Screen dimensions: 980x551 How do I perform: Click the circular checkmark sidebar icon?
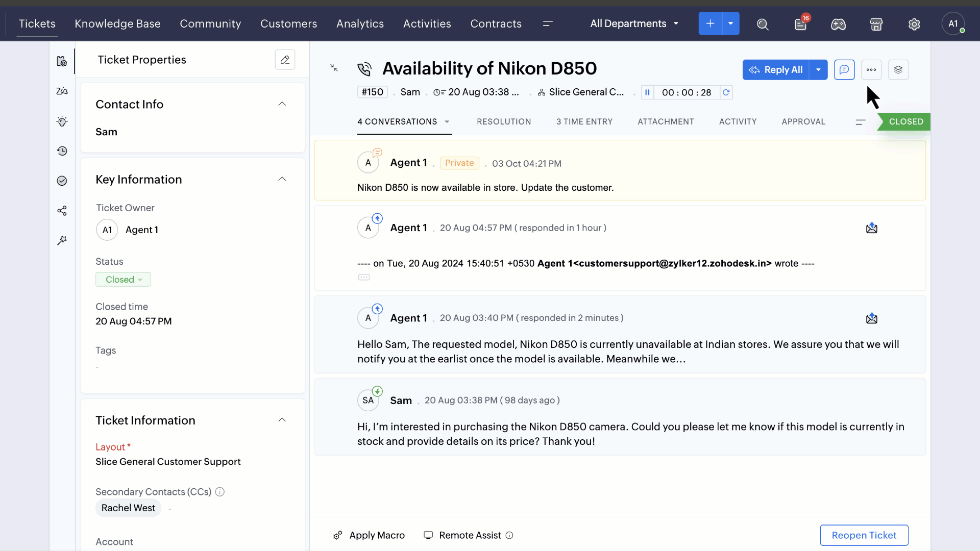coord(62,181)
